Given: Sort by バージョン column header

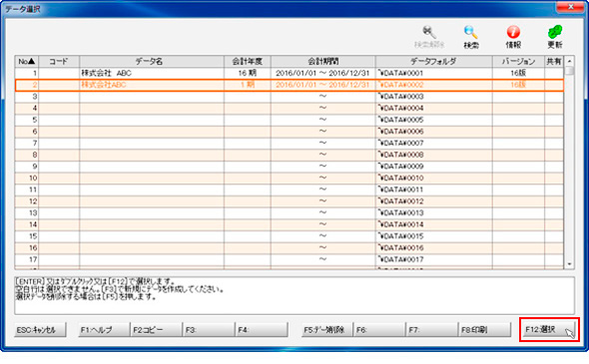Looking at the screenshot, I should [x=518, y=62].
